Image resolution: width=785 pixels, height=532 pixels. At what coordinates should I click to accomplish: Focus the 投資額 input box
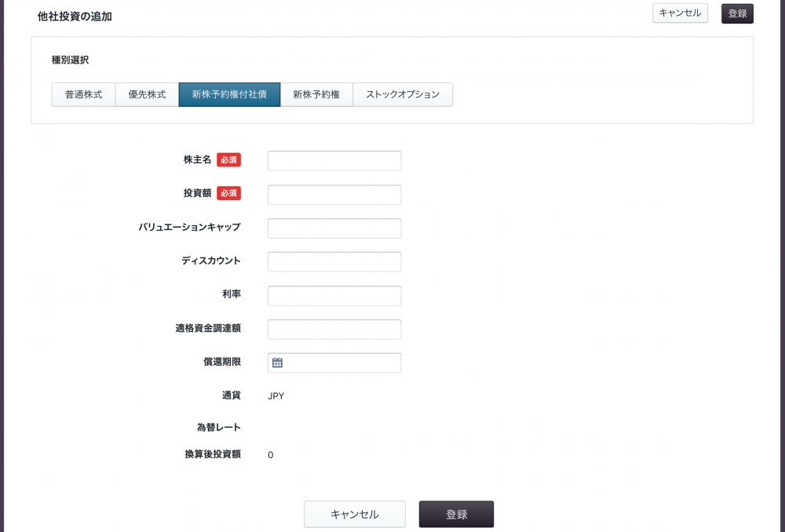coord(334,195)
